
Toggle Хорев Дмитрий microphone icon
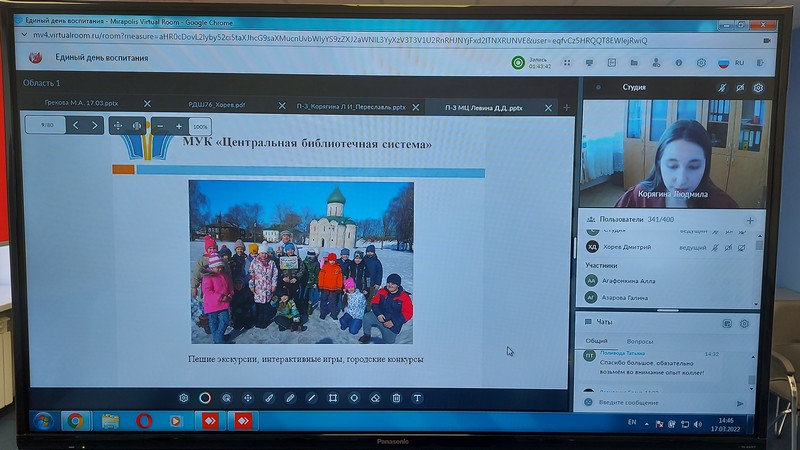tap(715, 248)
